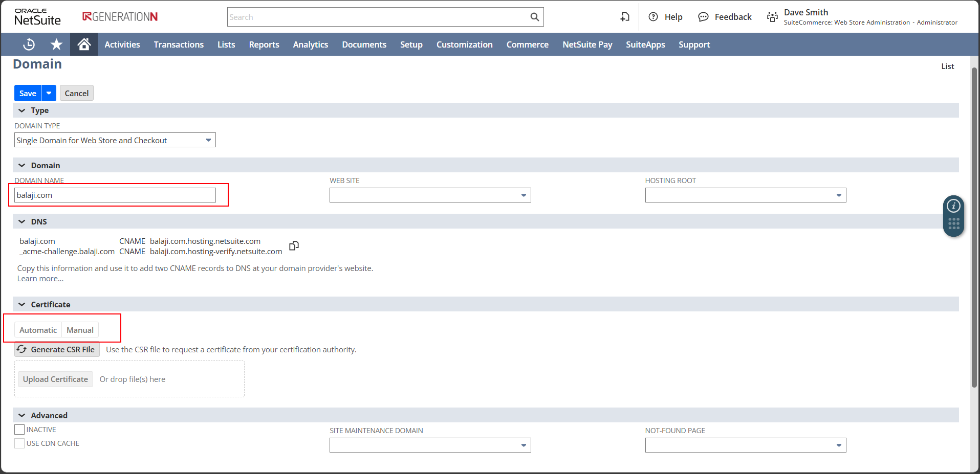The image size is (980, 474).
Task: Open the Shortcuts star icon
Action: coord(56,44)
